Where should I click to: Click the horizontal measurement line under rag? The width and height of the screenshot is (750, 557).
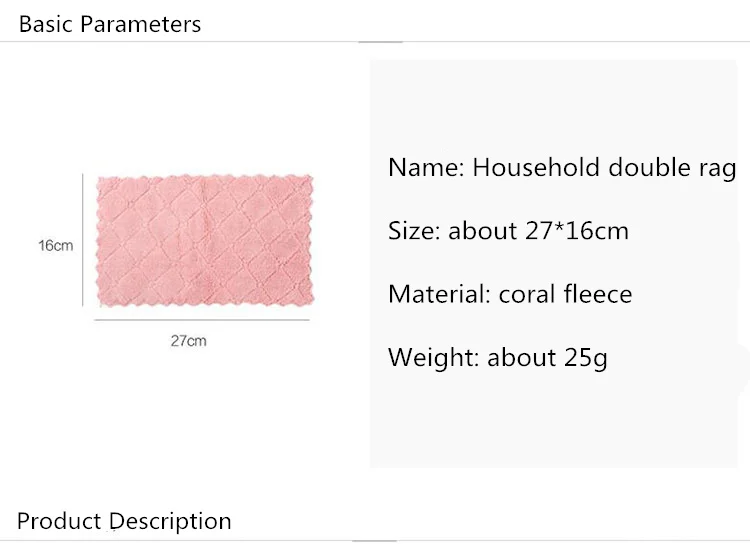click(x=202, y=320)
